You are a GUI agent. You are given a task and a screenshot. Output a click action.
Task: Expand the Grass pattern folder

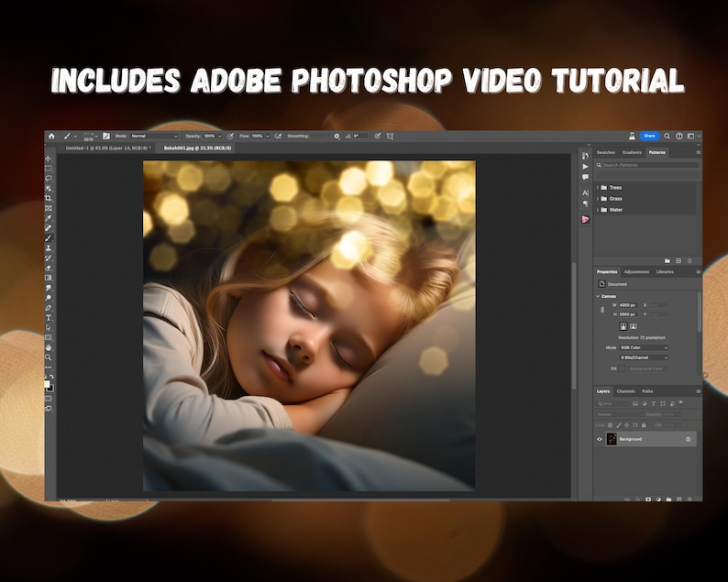[598, 199]
